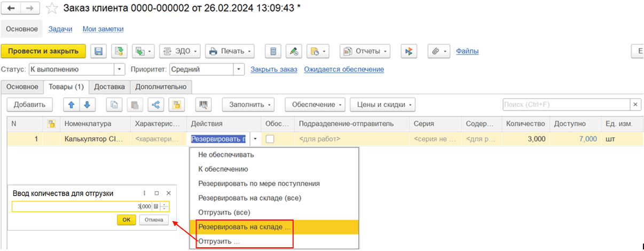Toggle the Обособленно checkbox in row 1
Image resolution: width=644 pixels, height=251 pixels.
[x=270, y=139]
